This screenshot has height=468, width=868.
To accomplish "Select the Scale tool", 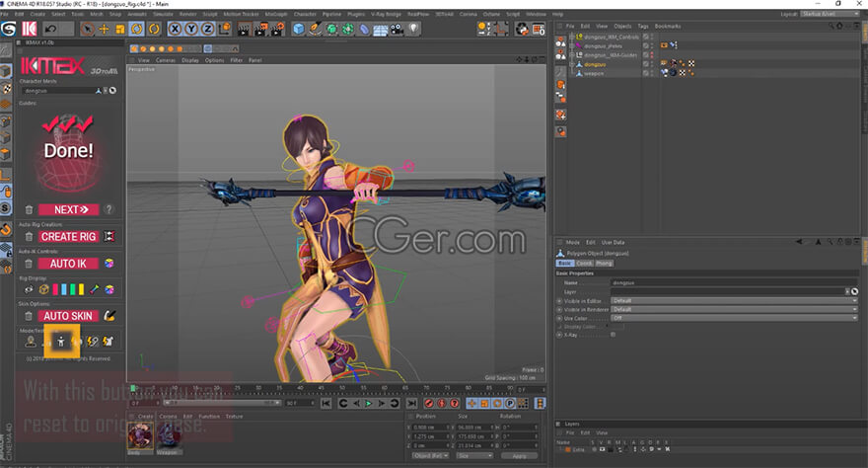I will pos(120,29).
